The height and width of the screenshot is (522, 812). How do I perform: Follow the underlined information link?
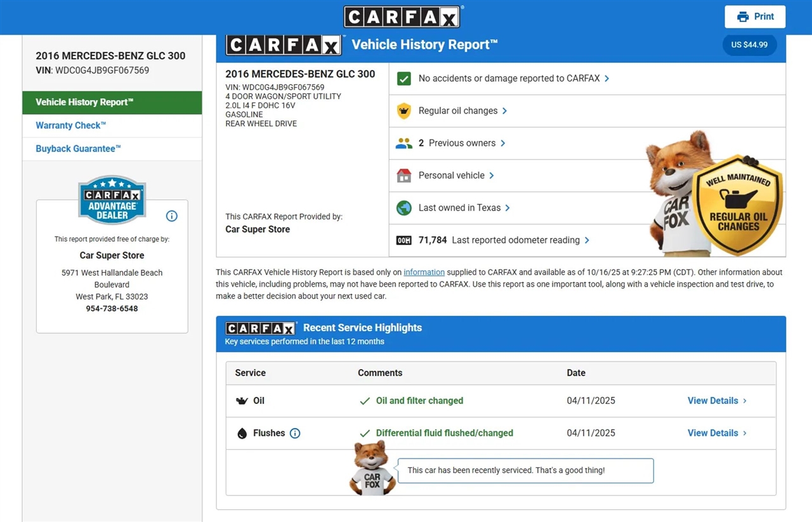pos(424,272)
